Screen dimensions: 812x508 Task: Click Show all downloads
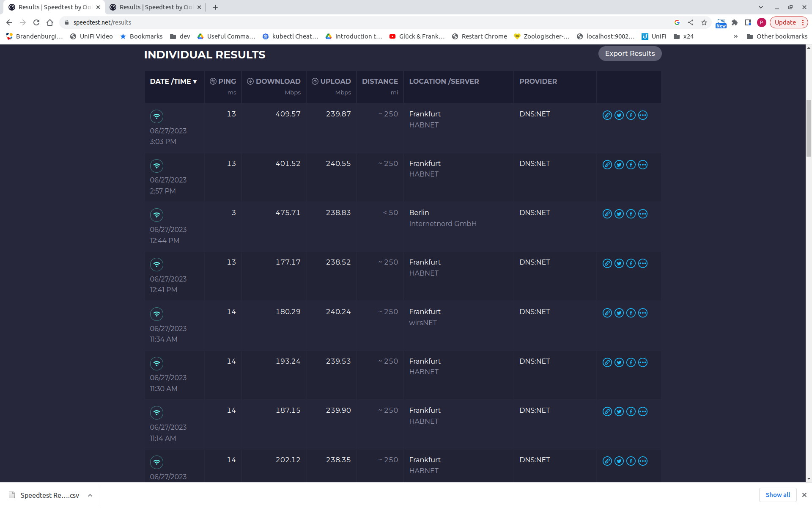click(778, 495)
